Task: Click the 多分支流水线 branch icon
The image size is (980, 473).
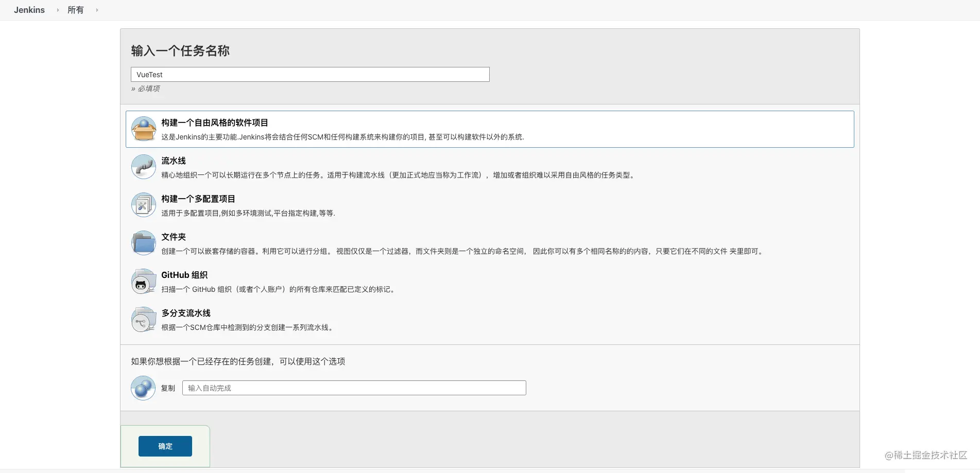Action: pyautogui.click(x=144, y=319)
